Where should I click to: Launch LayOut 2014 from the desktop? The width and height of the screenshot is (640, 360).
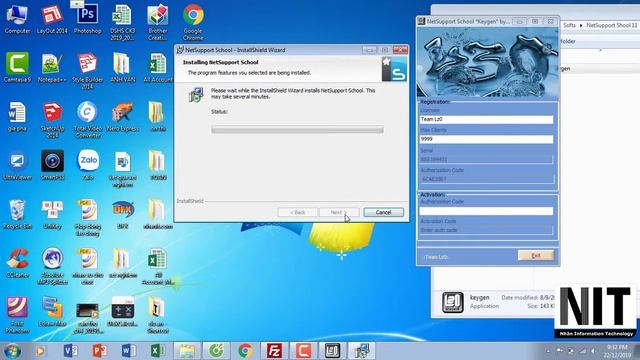point(52,19)
